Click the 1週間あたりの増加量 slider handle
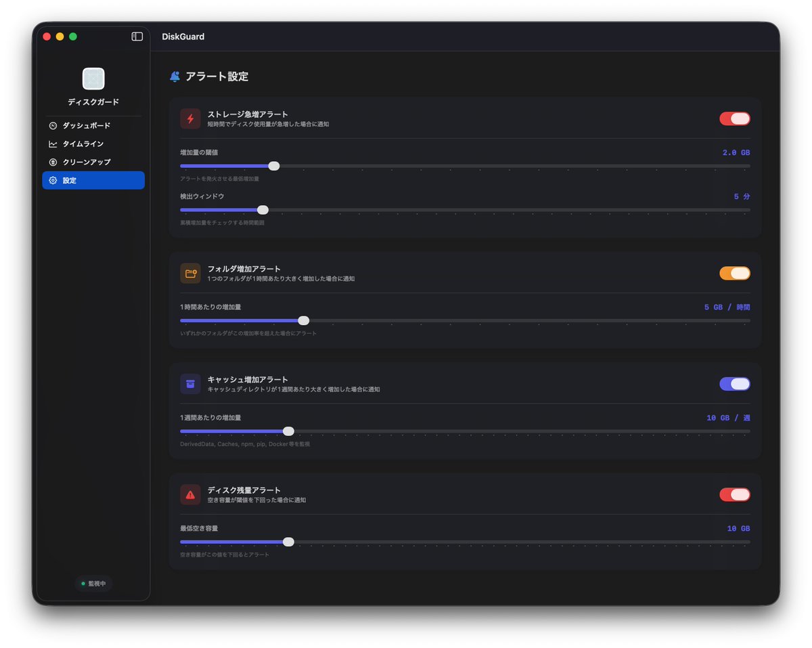 [288, 431]
